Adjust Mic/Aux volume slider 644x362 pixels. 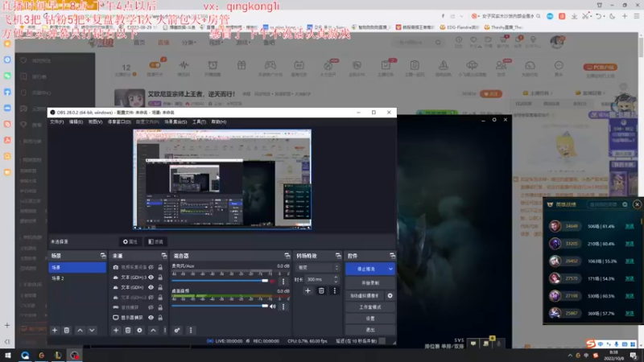(220, 281)
